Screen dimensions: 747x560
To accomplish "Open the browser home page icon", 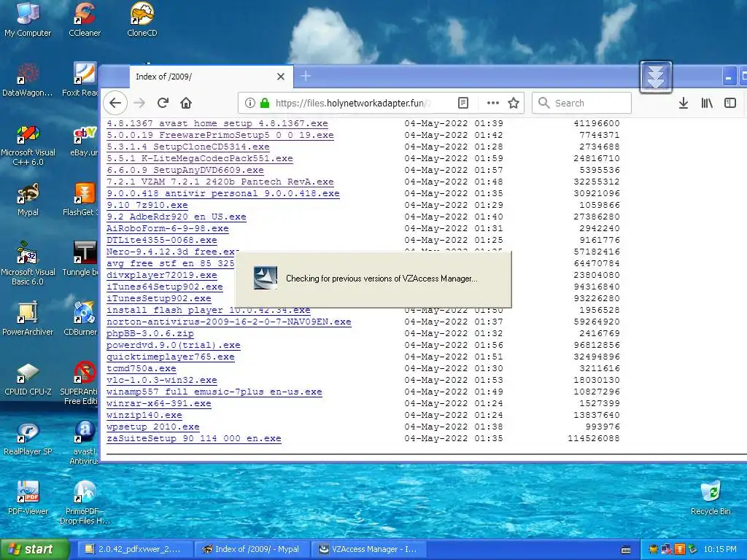I will click(x=186, y=103).
